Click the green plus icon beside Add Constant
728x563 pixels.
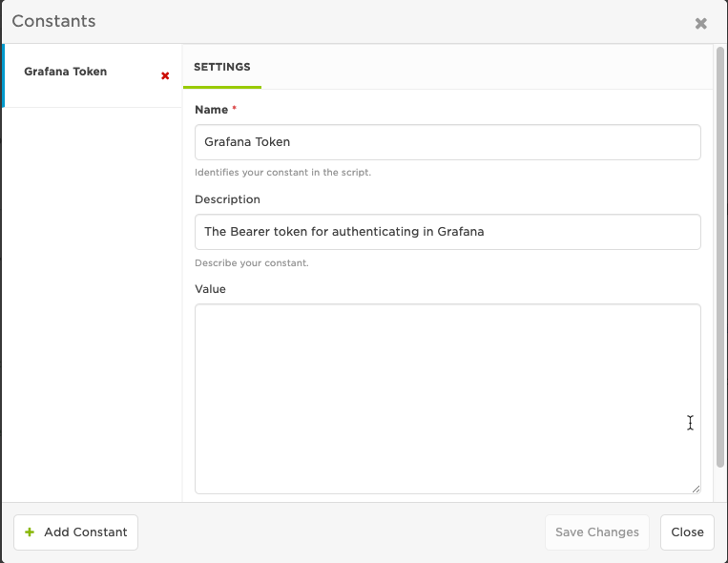pos(30,532)
